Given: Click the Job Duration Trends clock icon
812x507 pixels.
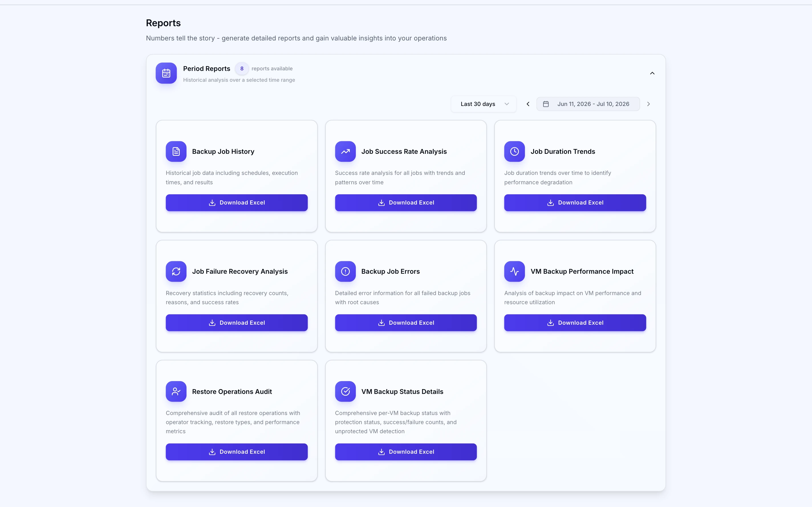Looking at the screenshot, I should (514, 152).
